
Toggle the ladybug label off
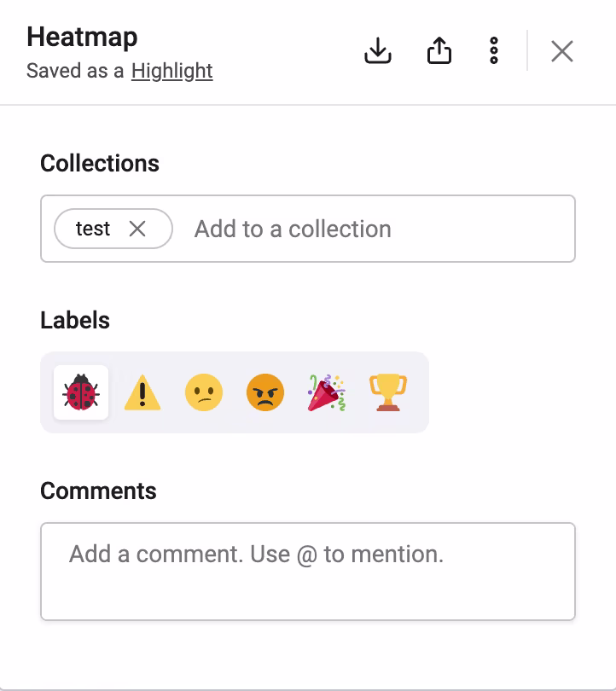click(x=80, y=392)
